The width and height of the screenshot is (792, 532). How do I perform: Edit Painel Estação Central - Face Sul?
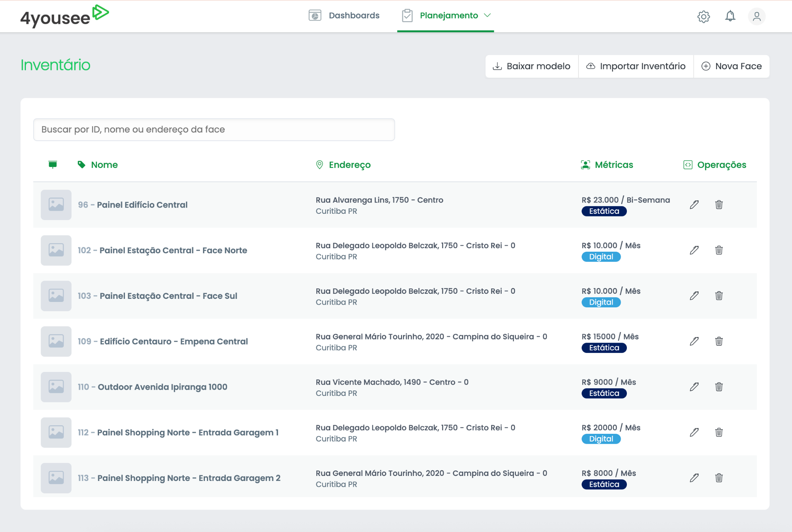[x=694, y=296]
